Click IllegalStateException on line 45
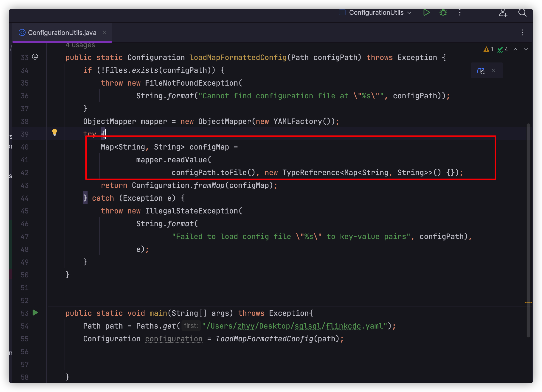 191,211
